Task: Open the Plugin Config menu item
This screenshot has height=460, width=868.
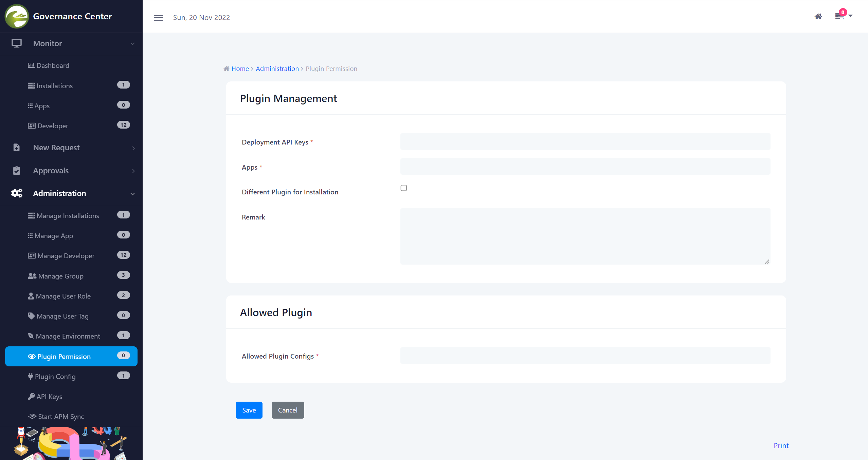Action: click(x=55, y=377)
